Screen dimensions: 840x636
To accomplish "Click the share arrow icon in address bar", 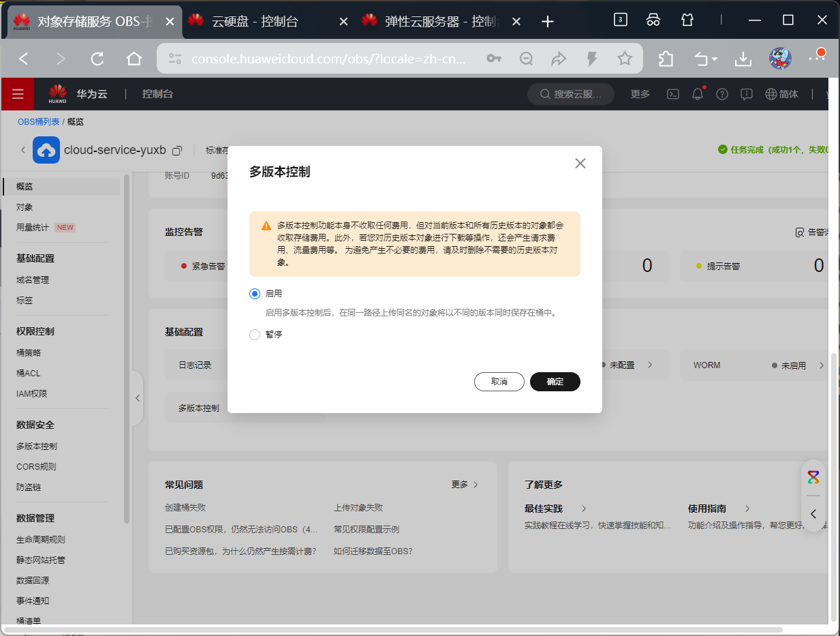I will [x=559, y=59].
